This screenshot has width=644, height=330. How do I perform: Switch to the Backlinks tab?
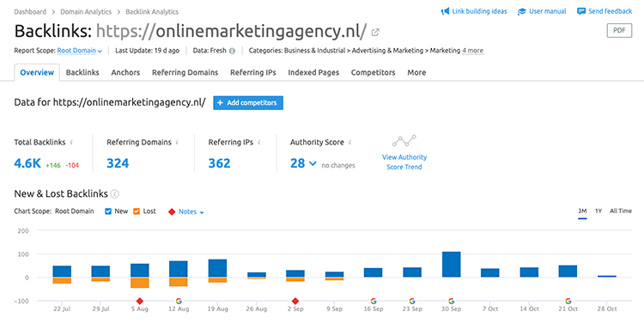[82, 73]
